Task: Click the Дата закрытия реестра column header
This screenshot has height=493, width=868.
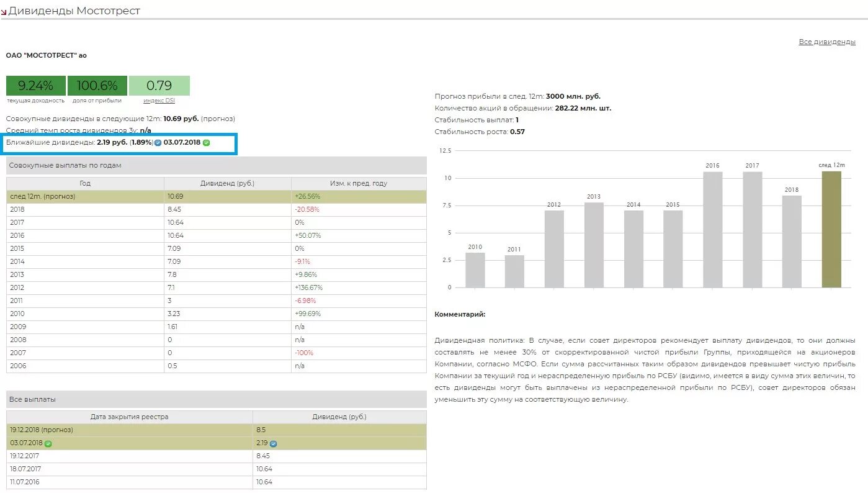Action: (130, 417)
